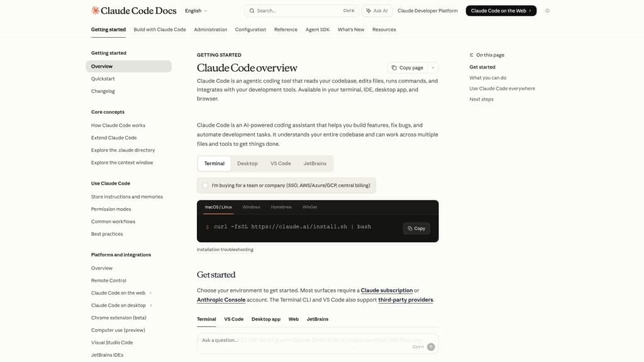Click Claude Code on the Web button

coord(501,11)
